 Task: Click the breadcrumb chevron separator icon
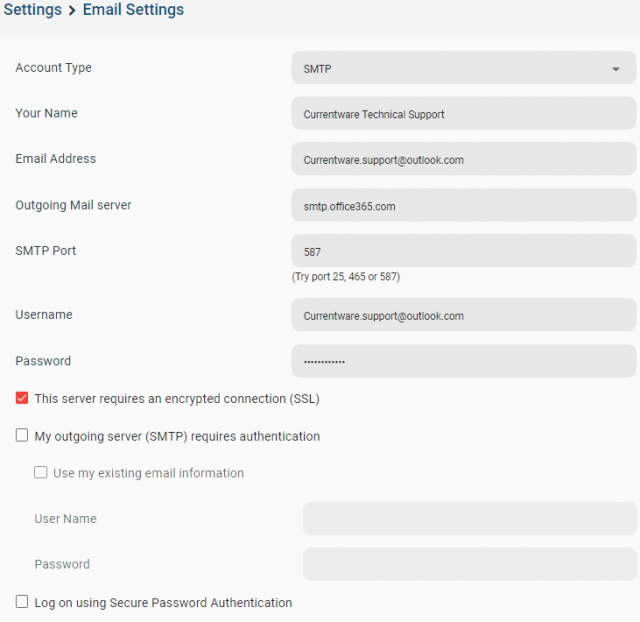(72, 10)
